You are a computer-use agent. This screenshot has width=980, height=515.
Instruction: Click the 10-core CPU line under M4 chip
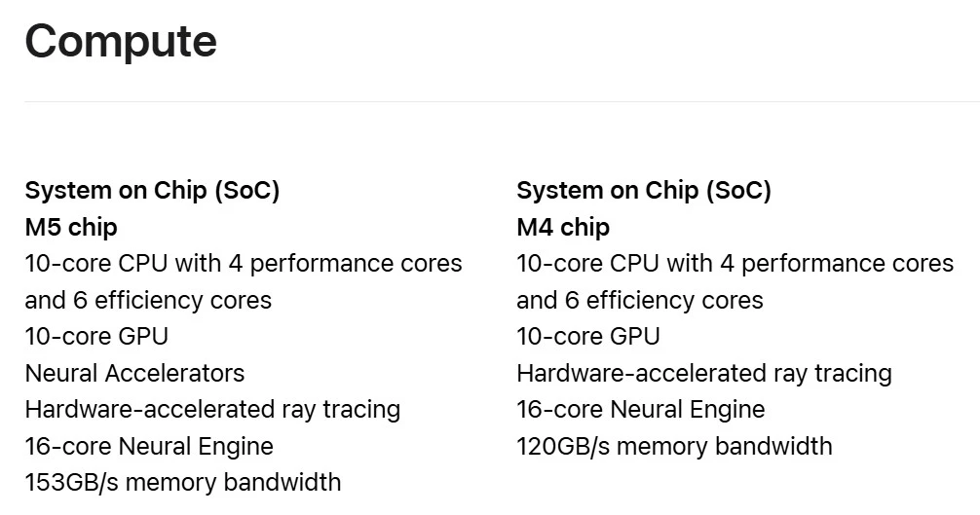[x=735, y=264]
